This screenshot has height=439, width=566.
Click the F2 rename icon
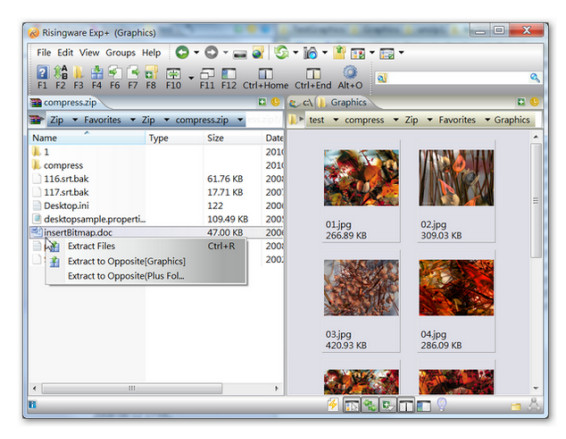point(61,73)
